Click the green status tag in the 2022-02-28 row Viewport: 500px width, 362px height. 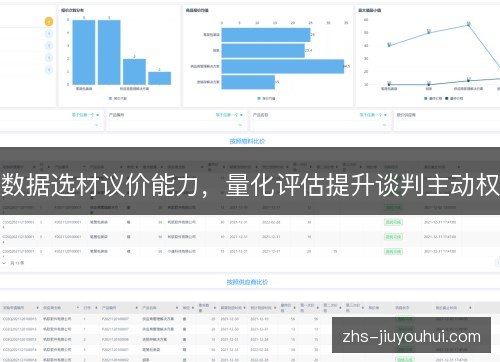click(x=393, y=222)
